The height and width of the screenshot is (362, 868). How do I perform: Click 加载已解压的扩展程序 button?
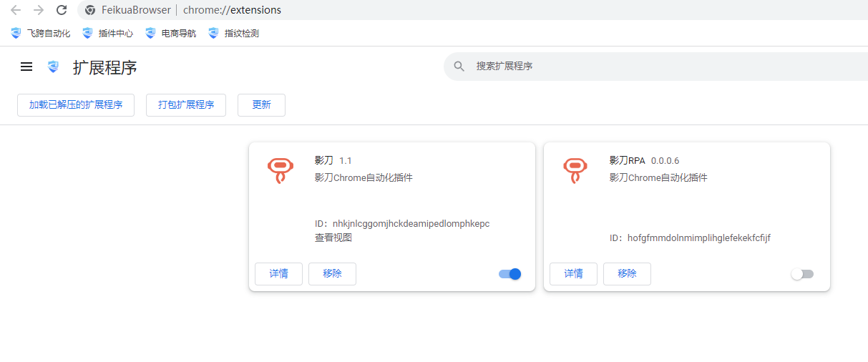coord(76,104)
